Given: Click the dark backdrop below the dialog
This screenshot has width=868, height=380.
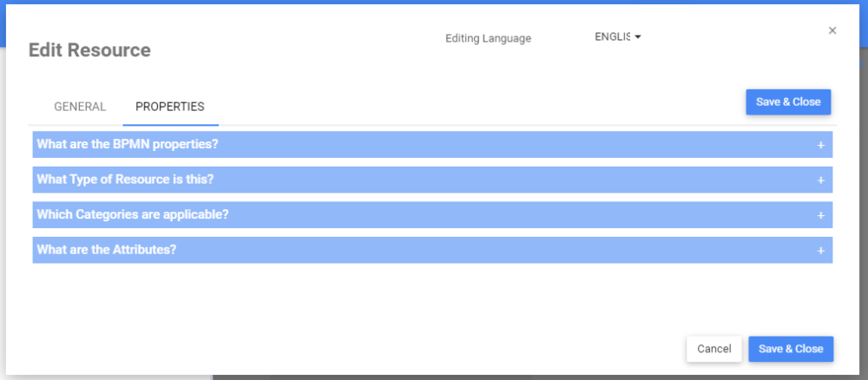Looking at the screenshot, I should (521, 377).
